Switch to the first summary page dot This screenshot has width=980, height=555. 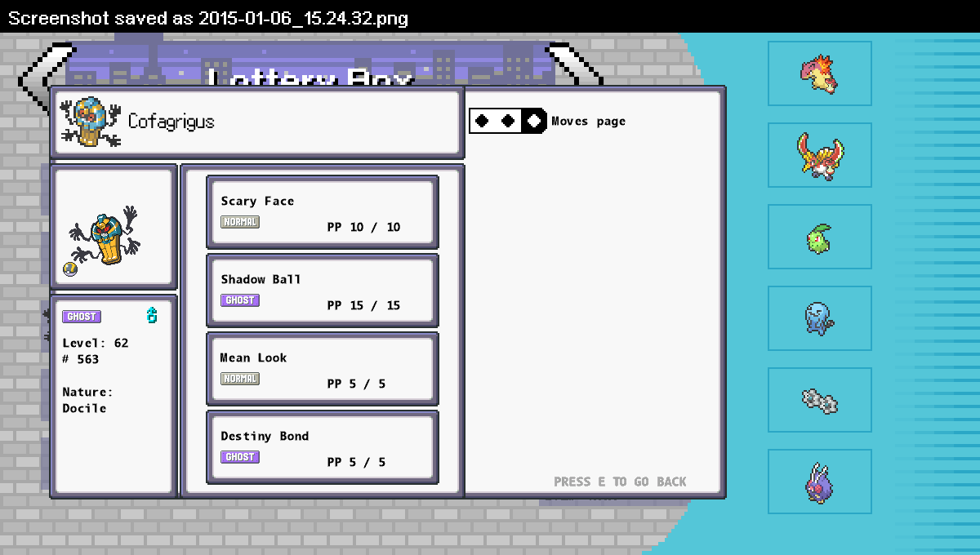482,121
